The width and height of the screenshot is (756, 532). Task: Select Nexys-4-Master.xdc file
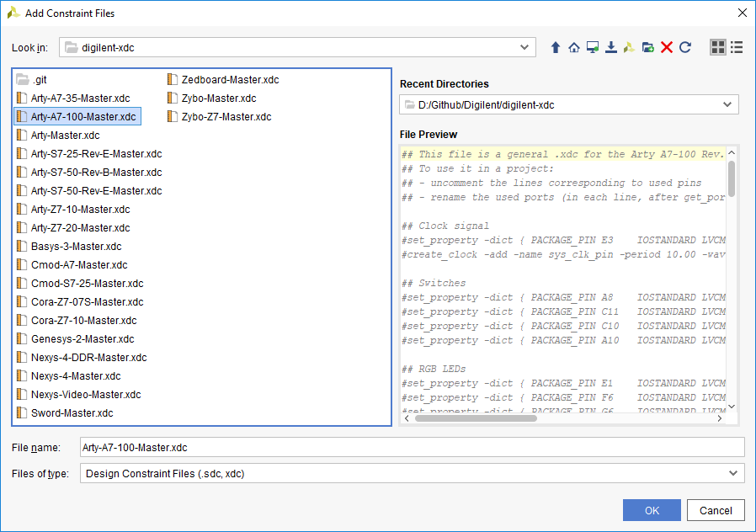tap(68, 376)
